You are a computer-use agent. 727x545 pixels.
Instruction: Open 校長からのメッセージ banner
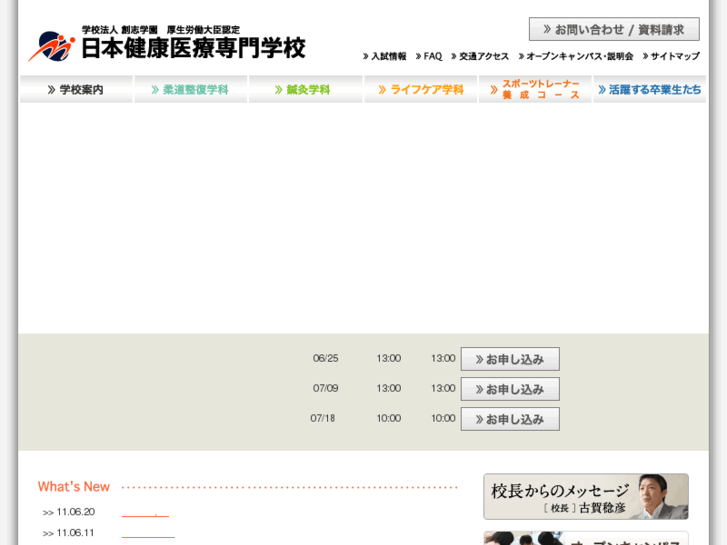586,496
